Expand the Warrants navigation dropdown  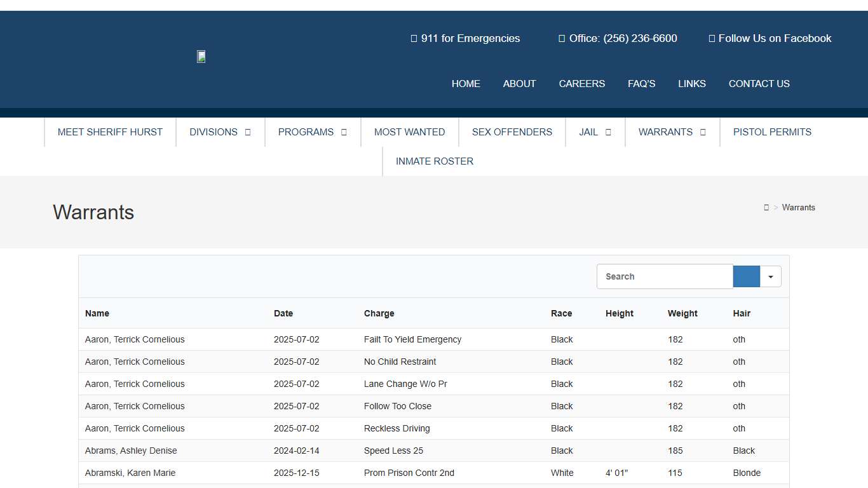point(672,132)
